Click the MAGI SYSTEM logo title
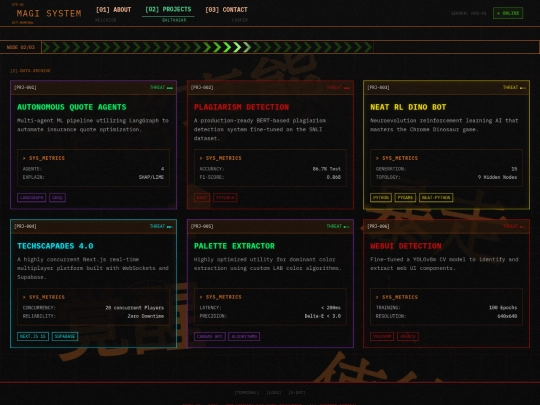 49,13
